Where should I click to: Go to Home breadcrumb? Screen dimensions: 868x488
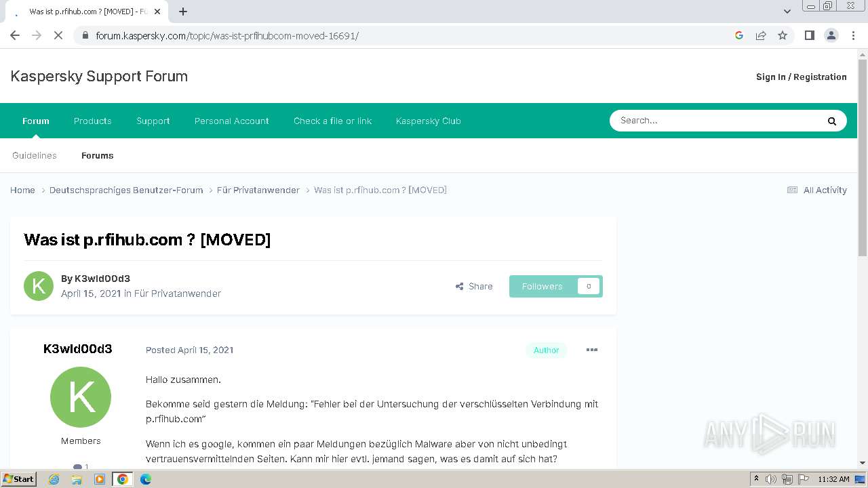[x=22, y=190]
